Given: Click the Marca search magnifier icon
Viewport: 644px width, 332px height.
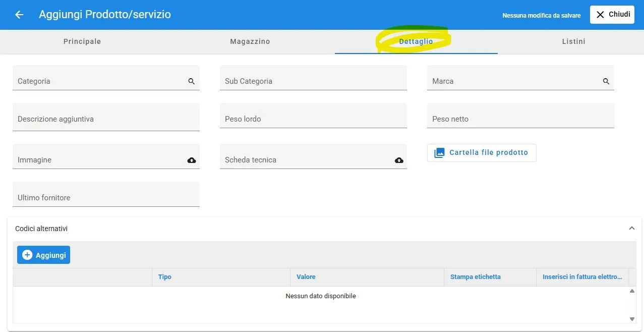Looking at the screenshot, I should pyautogui.click(x=606, y=81).
